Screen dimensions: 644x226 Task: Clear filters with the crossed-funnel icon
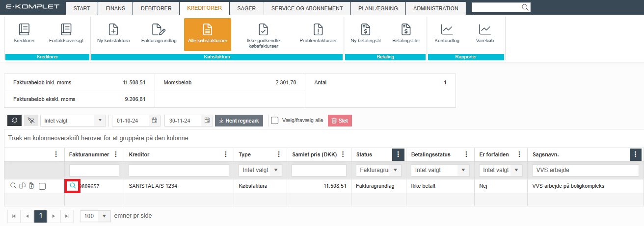[31, 121]
